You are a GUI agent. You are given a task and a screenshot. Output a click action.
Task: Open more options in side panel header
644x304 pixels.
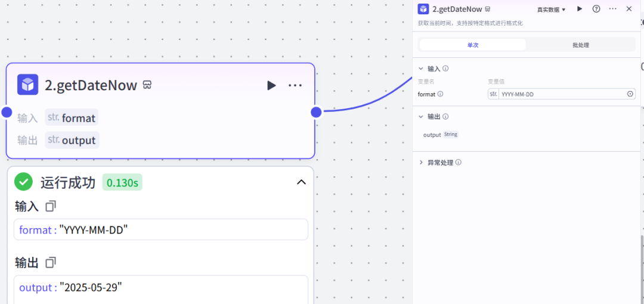click(x=613, y=8)
